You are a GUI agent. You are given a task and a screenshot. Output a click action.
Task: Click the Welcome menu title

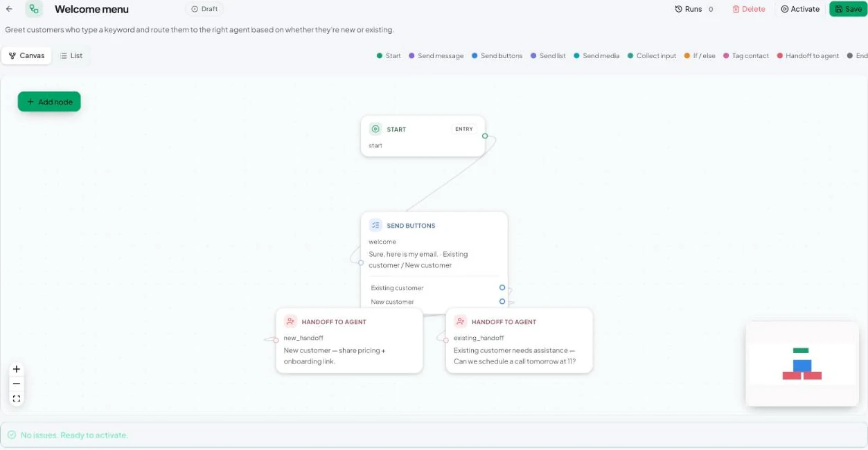point(91,10)
